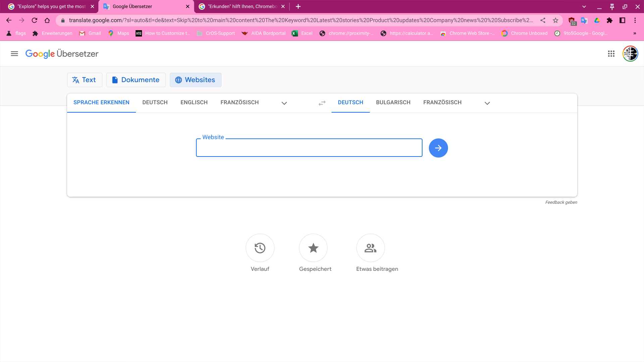Viewport: 644px width, 362px height.
Task: Click the Feedback geben link
Action: tap(561, 202)
